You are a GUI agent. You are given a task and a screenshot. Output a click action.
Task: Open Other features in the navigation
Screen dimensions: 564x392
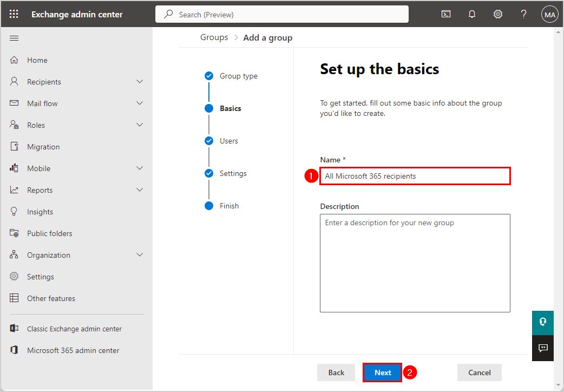tap(51, 298)
